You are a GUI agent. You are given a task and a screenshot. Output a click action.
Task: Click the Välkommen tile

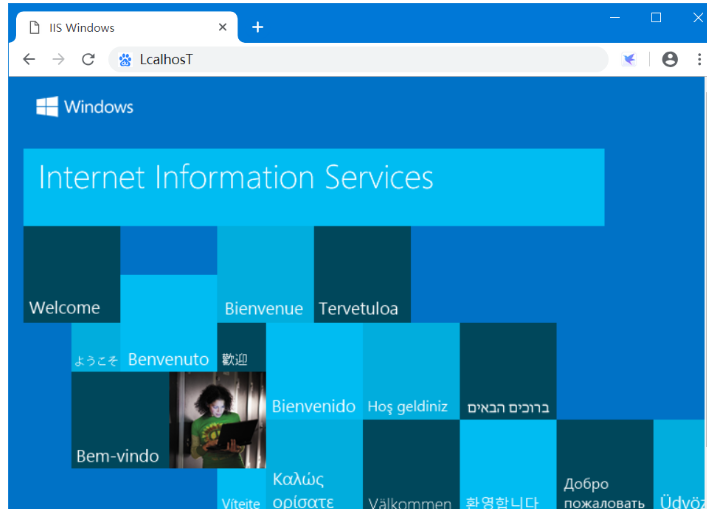pos(411,464)
